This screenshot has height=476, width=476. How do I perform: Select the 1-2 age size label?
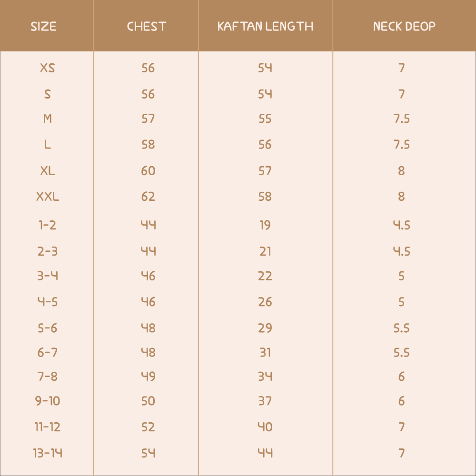48,225
